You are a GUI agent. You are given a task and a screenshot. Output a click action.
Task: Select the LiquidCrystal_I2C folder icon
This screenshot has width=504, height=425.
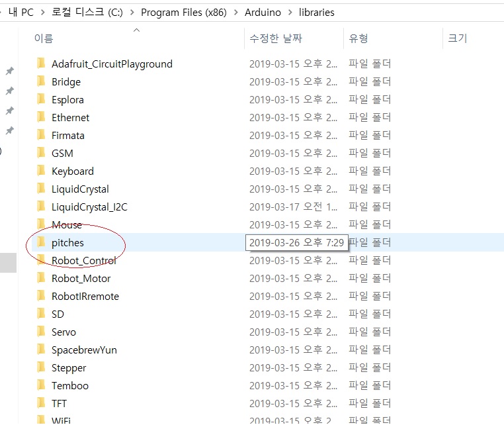click(x=41, y=206)
